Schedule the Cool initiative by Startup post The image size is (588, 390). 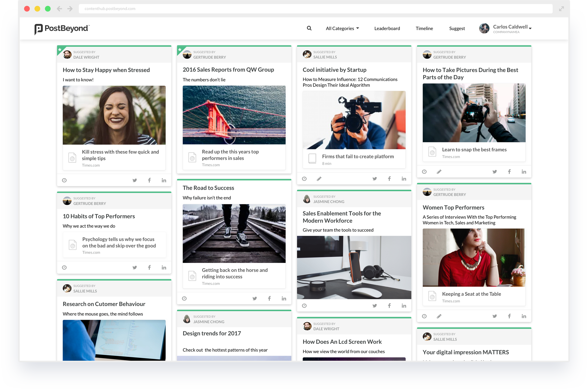pyautogui.click(x=304, y=179)
